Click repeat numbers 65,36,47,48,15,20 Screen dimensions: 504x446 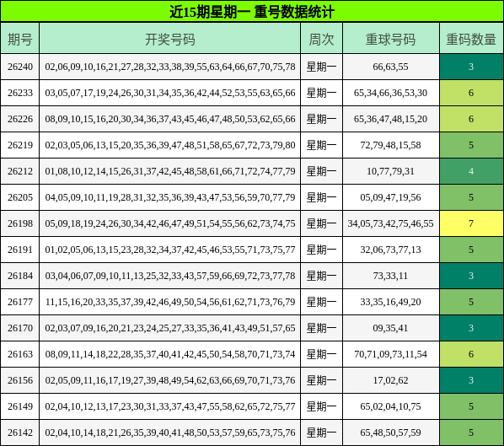(x=390, y=119)
